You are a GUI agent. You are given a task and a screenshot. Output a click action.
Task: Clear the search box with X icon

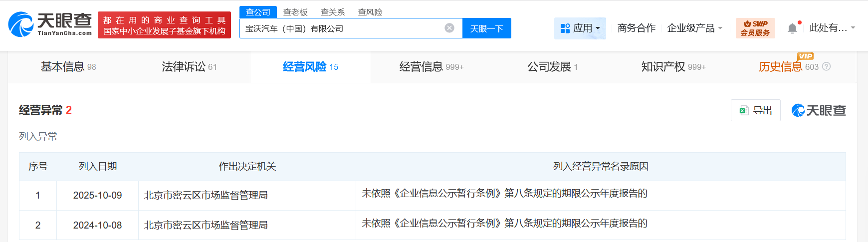point(449,28)
